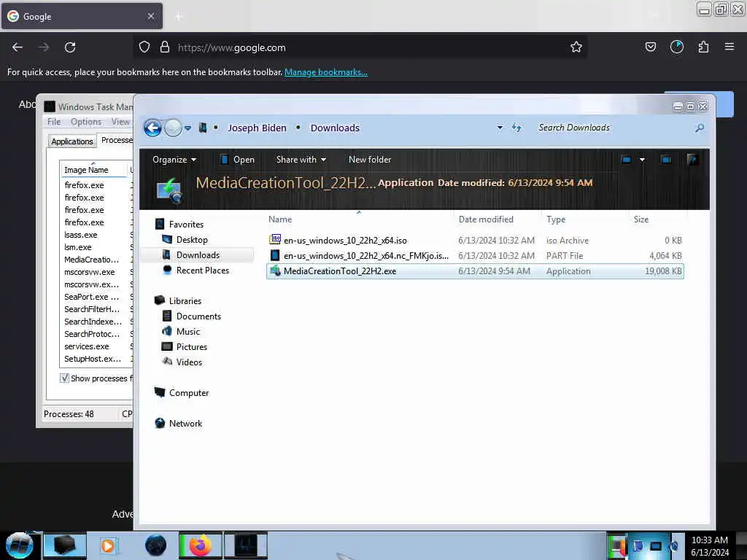The image size is (747, 560).
Task: Reload the Google page
Action: tap(70, 47)
